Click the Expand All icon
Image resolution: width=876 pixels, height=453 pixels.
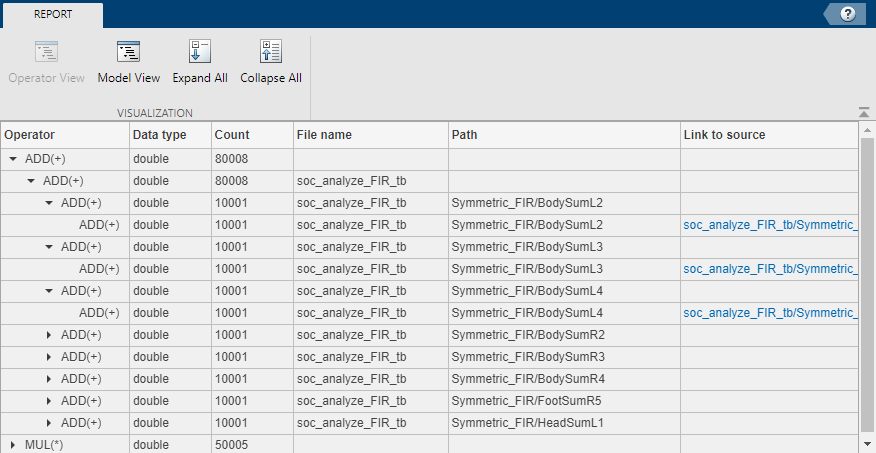tap(200, 53)
